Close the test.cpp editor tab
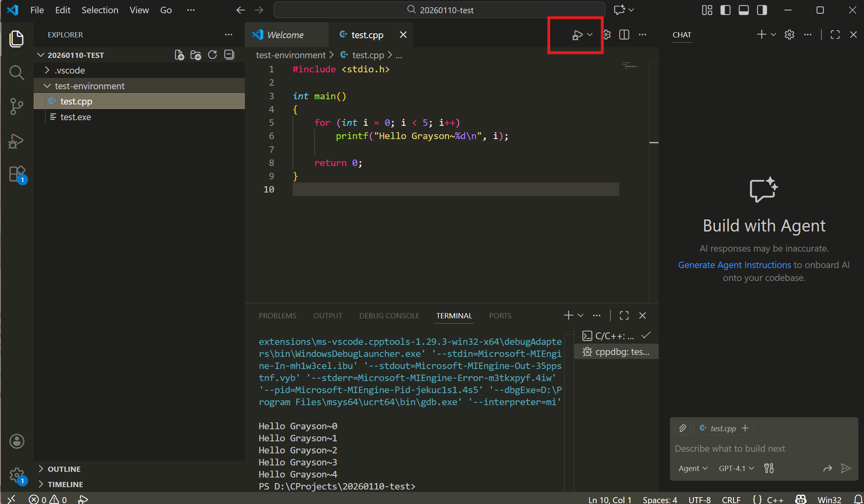The width and height of the screenshot is (864, 504). [403, 35]
